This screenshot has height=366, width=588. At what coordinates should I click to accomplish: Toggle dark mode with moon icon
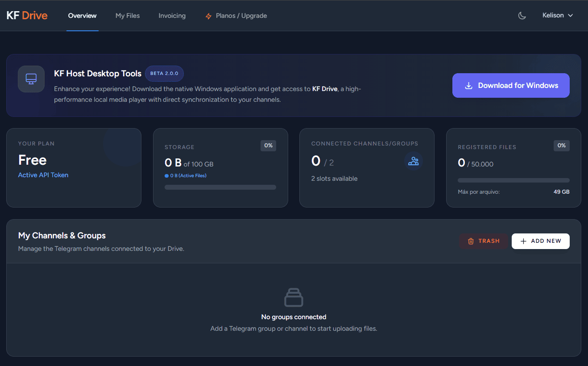[522, 16]
